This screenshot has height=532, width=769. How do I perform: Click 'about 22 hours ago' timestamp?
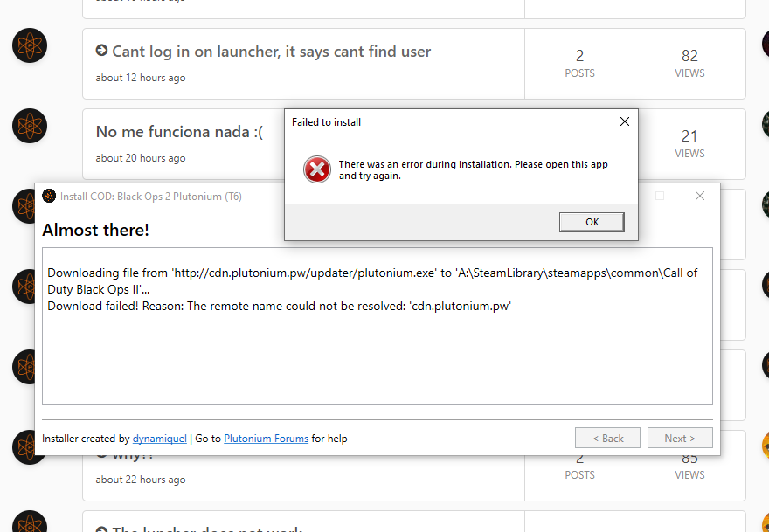pos(141,480)
